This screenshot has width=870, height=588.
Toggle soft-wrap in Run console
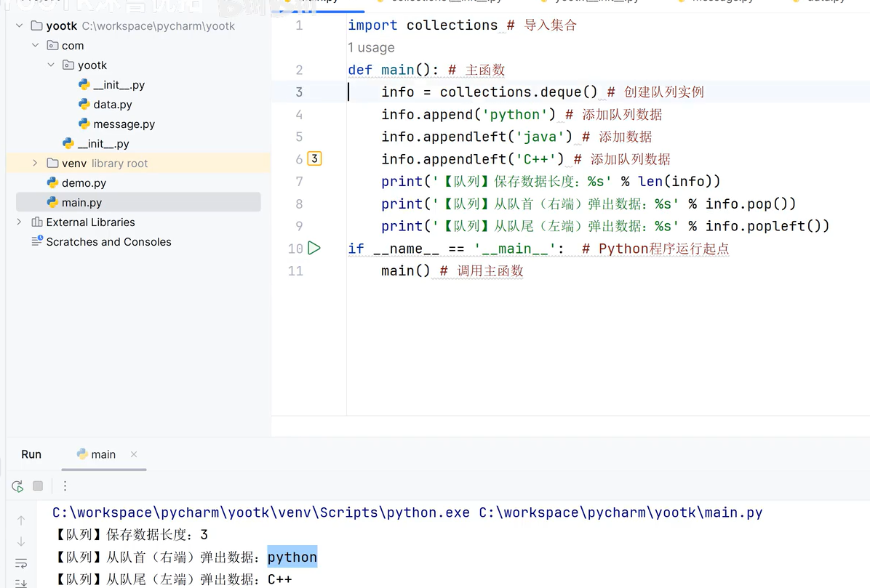(21, 563)
